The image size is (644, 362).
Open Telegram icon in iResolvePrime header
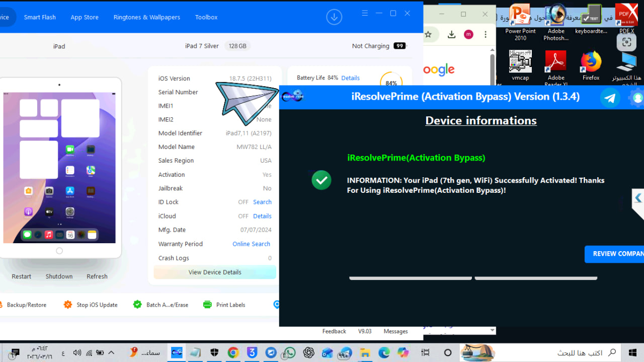point(610,98)
